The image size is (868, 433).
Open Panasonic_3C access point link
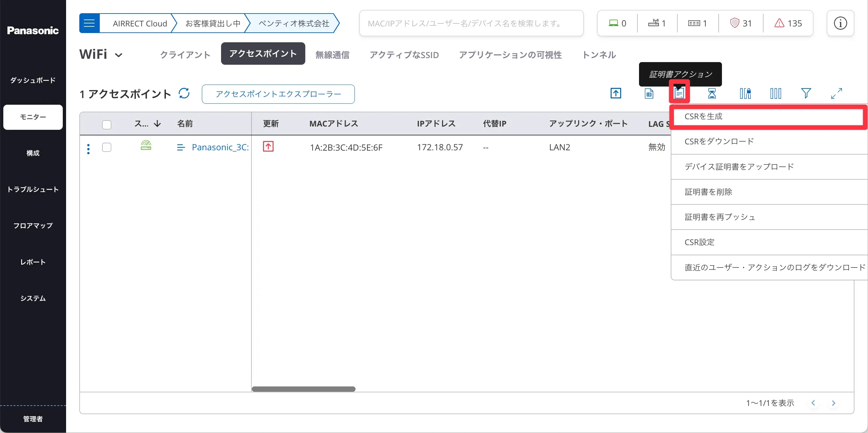click(x=220, y=147)
